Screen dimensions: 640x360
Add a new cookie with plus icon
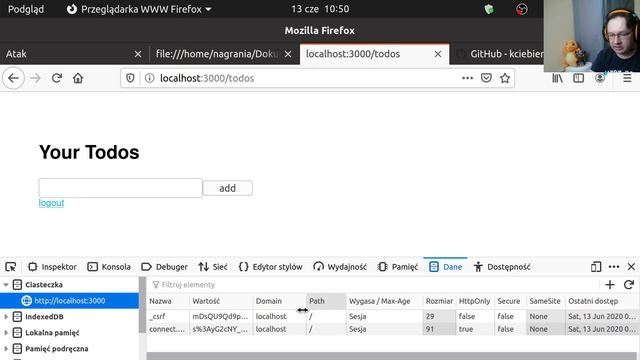[x=610, y=284]
